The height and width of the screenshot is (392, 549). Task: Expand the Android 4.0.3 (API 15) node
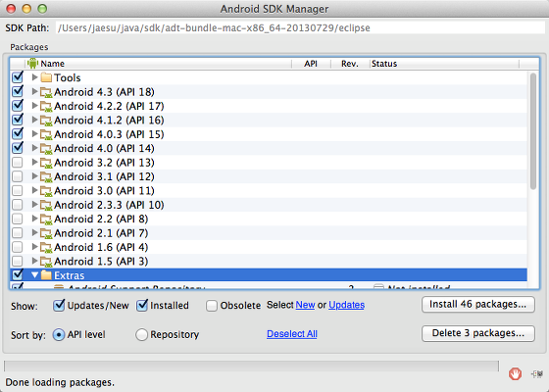(34, 133)
